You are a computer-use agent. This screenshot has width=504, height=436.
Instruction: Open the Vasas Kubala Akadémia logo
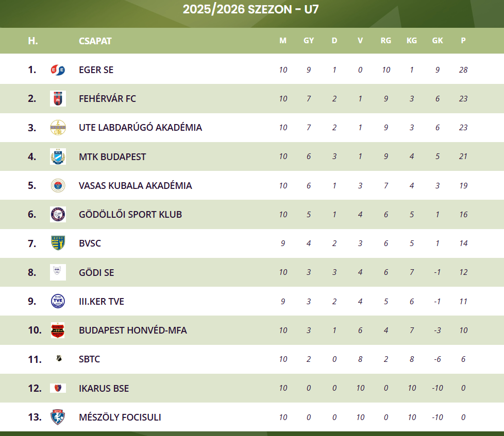(58, 186)
